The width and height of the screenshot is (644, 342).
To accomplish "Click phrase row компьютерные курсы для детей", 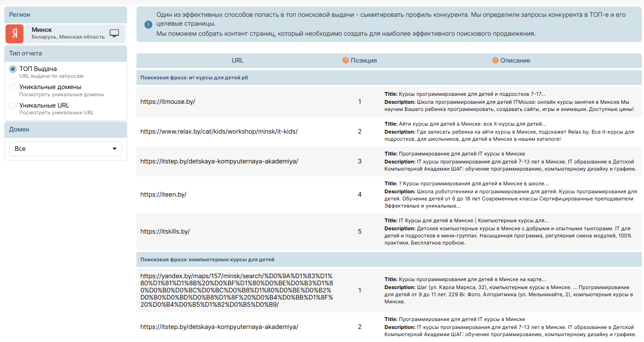I will (x=389, y=260).
